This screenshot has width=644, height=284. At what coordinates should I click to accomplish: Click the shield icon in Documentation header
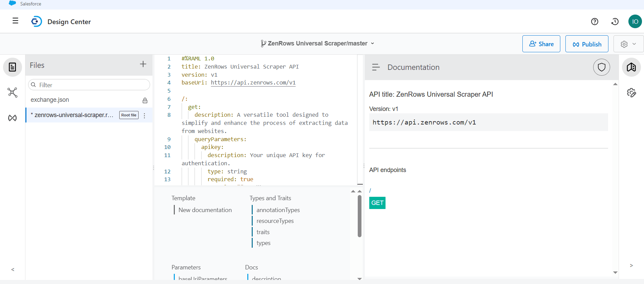point(602,67)
